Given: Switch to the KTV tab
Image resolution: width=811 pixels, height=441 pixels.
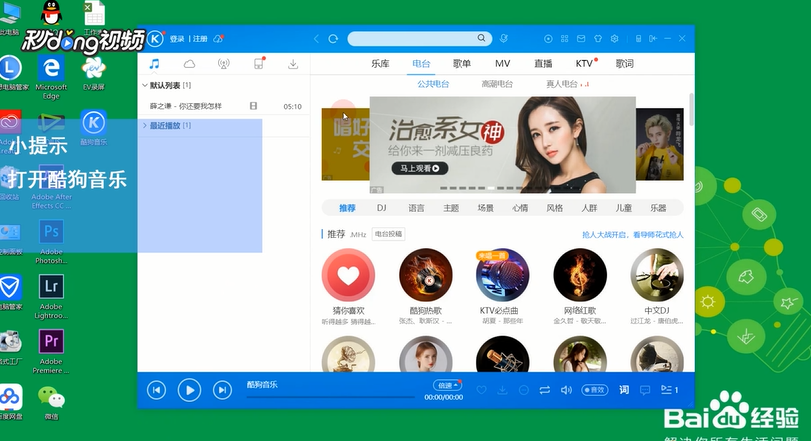Looking at the screenshot, I should [x=584, y=64].
